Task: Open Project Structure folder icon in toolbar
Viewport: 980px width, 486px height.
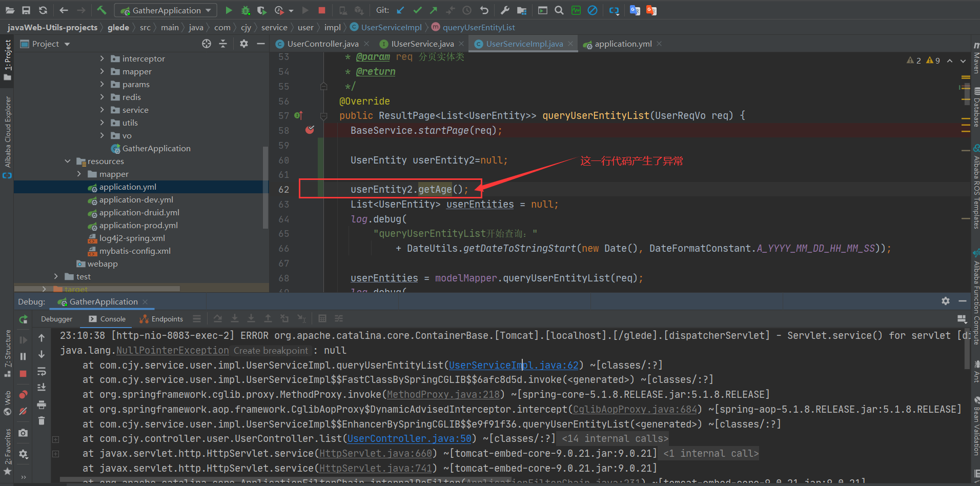Action: point(522,10)
